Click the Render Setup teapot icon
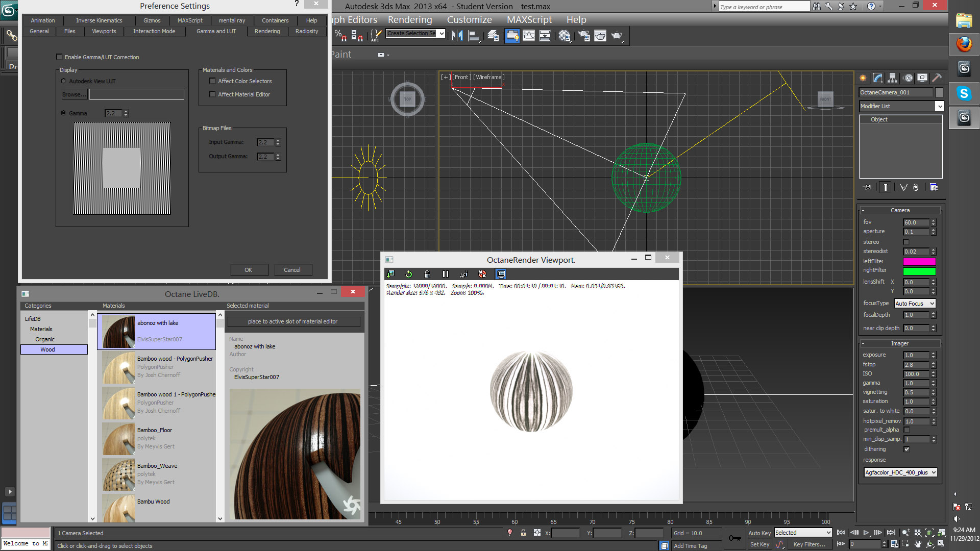Image resolution: width=980 pixels, height=551 pixels. 583,36
